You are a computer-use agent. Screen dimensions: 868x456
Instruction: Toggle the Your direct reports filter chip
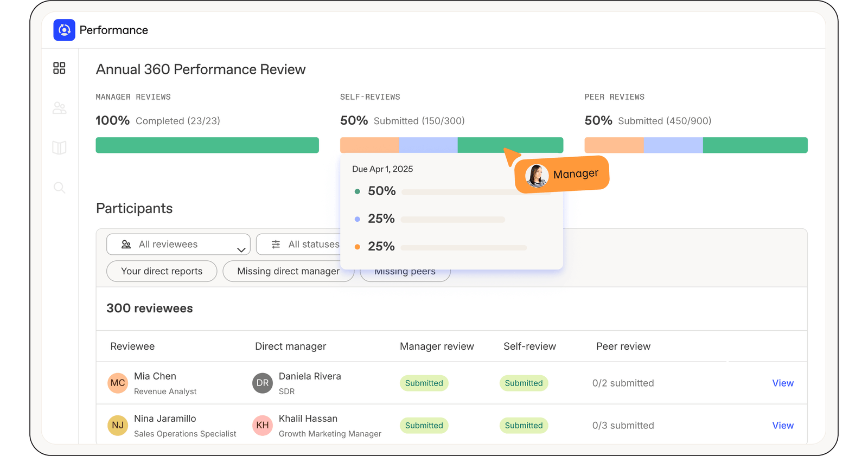tap(162, 271)
